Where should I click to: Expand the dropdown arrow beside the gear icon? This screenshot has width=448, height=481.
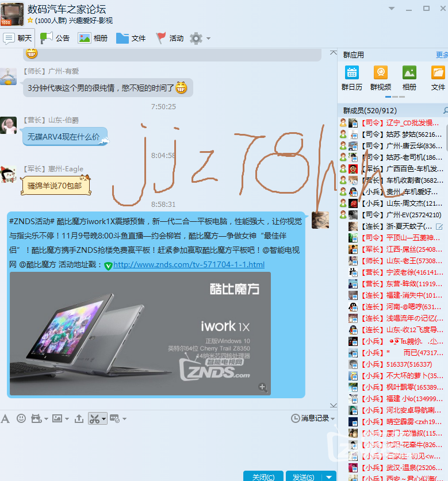(x=209, y=39)
